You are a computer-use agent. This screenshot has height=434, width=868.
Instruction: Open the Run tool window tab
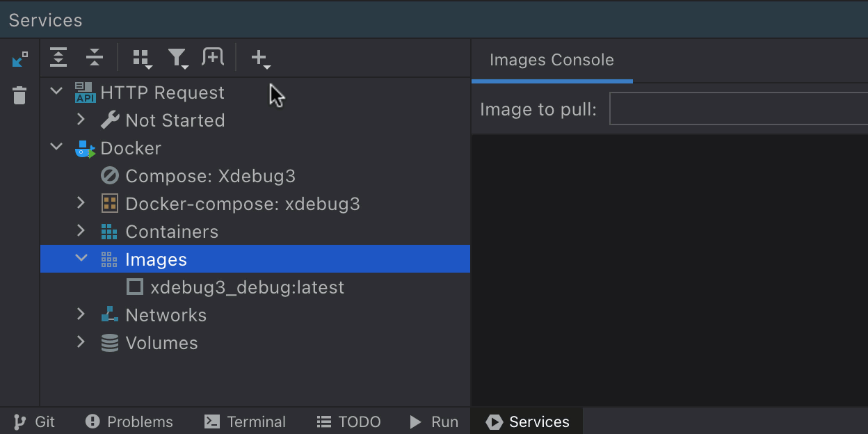434,421
